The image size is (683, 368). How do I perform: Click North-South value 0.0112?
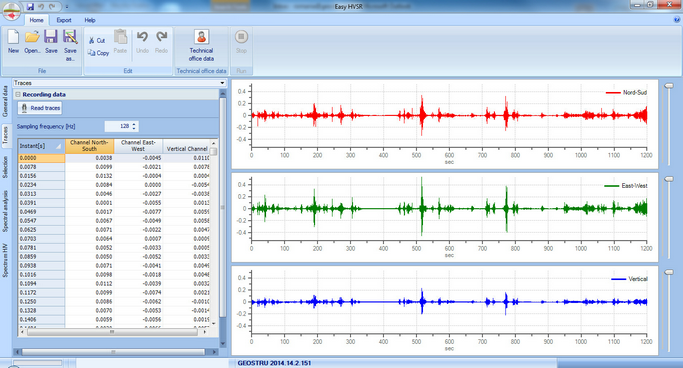[x=89, y=284]
